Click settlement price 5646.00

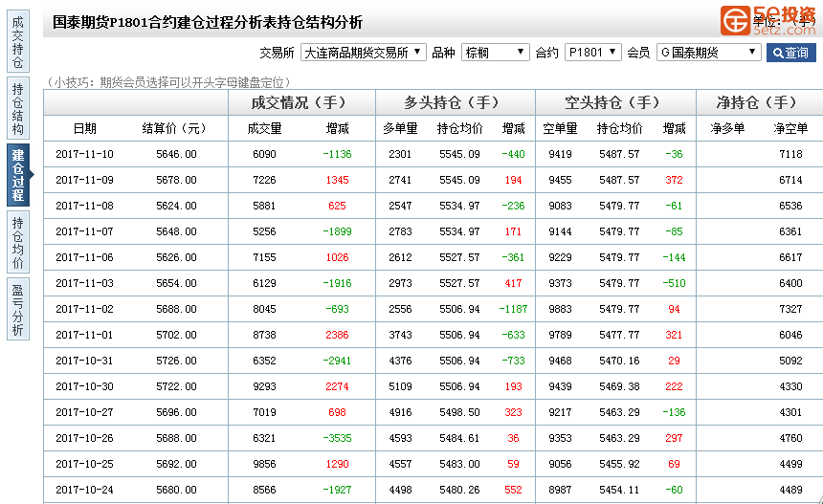(176, 154)
